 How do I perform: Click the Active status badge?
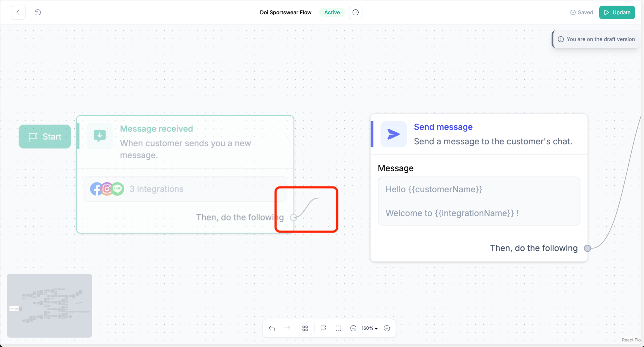pyautogui.click(x=332, y=12)
